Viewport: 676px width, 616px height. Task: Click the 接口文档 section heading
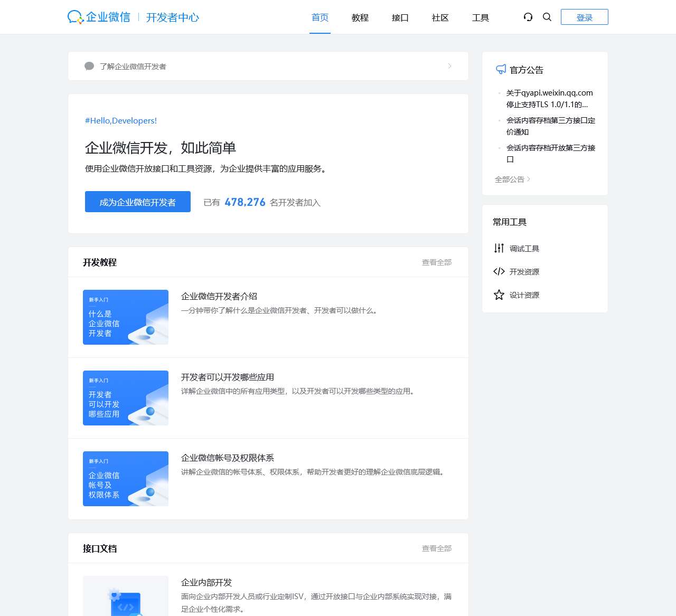click(x=100, y=548)
